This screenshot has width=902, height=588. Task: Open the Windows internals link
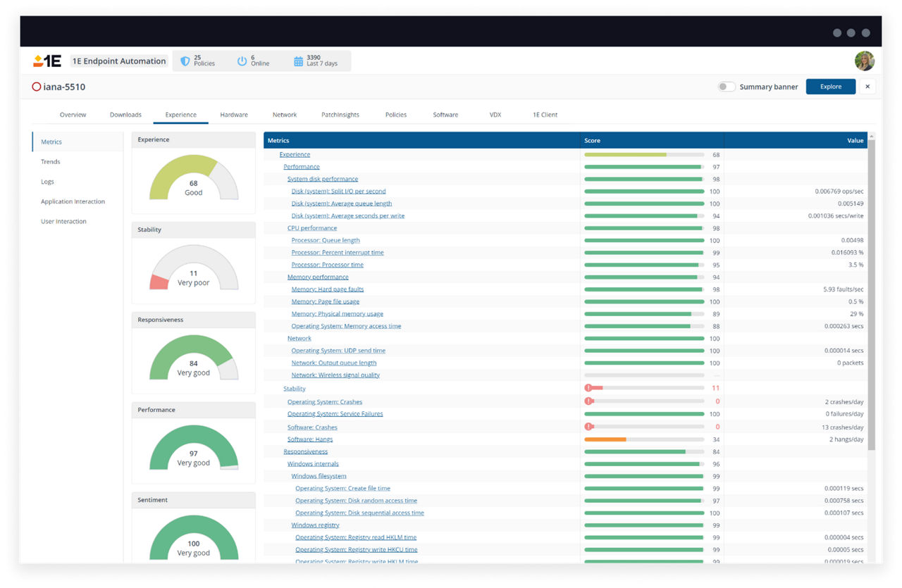pyautogui.click(x=313, y=464)
